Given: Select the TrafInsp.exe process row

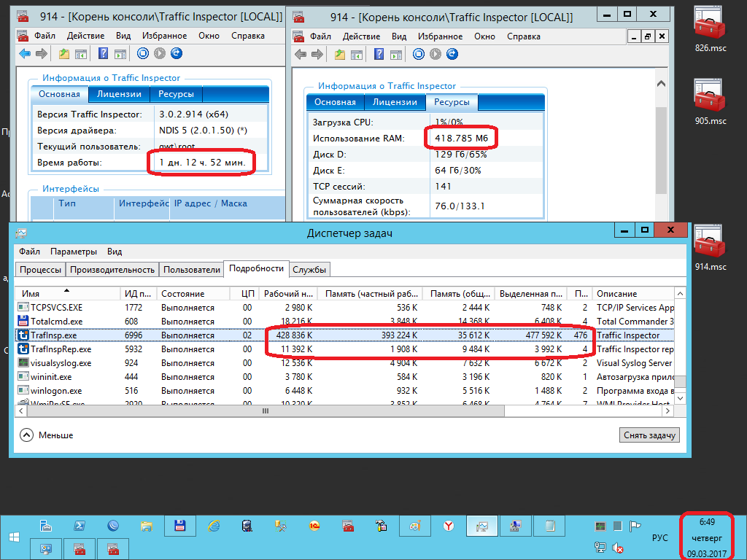Looking at the screenshot, I should [x=345, y=335].
